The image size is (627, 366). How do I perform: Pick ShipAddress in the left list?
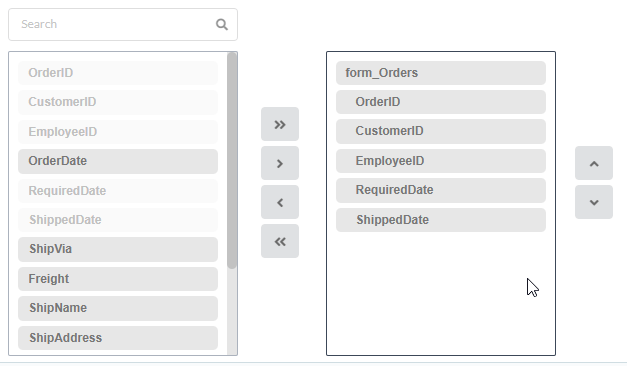[118, 338]
